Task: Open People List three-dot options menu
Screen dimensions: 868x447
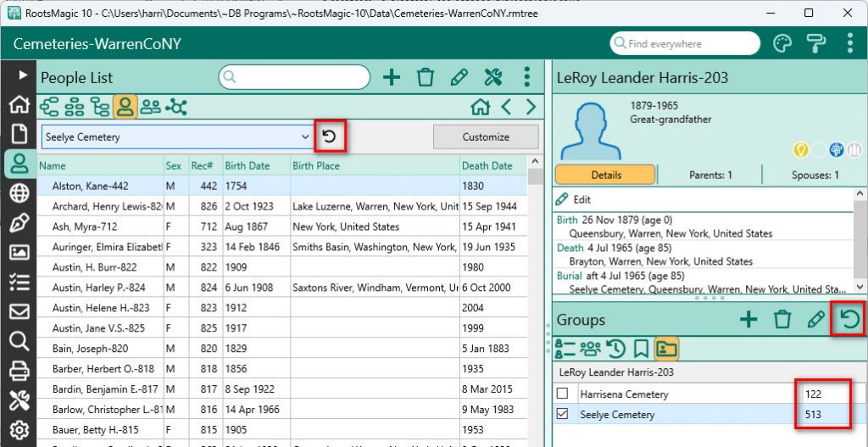Action: [526, 77]
